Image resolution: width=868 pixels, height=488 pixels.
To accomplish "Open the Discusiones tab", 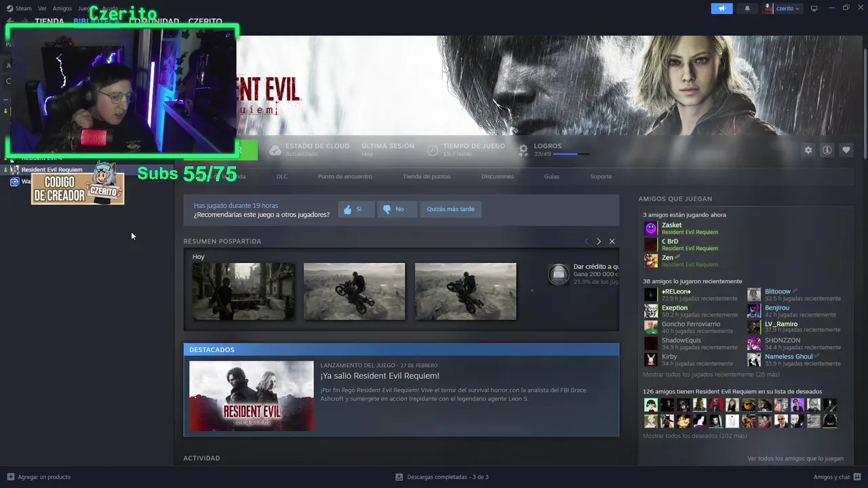I will click(498, 176).
